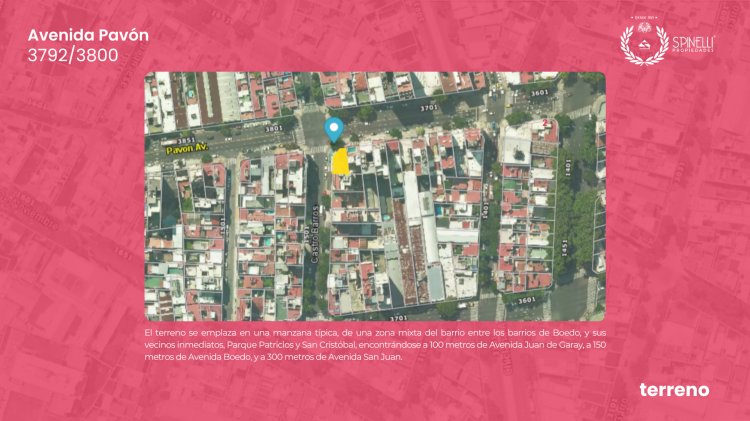The height and width of the screenshot is (421, 750).
Task: Click the Avenida San Juan mention
Action: [x=364, y=356]
